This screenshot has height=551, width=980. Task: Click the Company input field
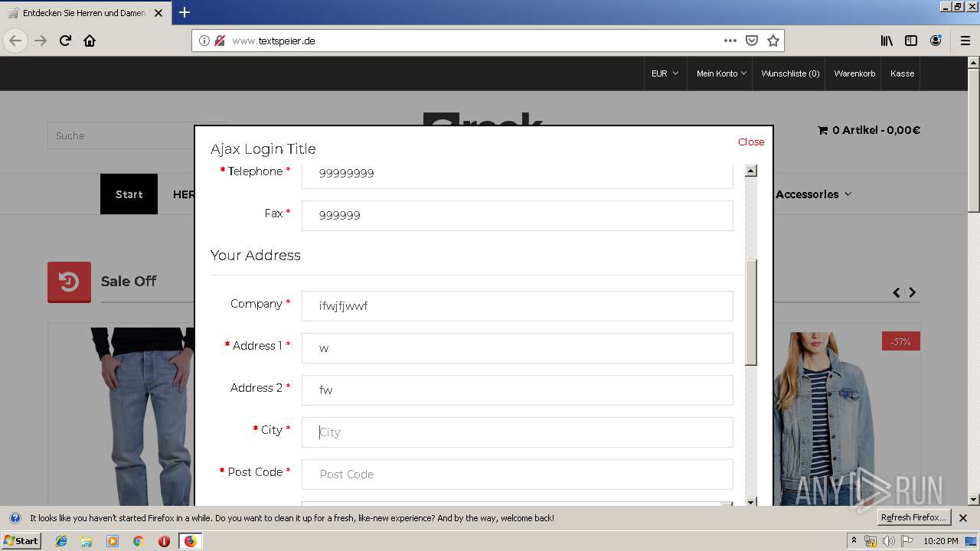(x=518, y=306)
